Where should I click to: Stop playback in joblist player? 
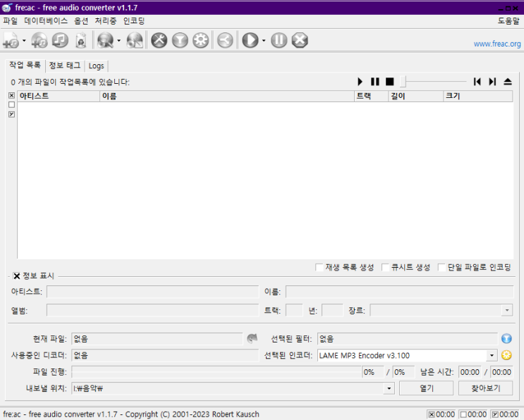click(x=390, y=82)
